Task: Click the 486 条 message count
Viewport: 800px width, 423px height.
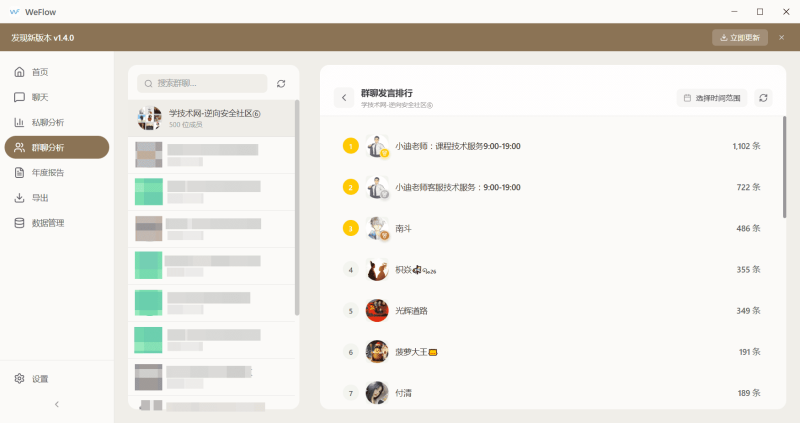Action: tap(748, 229)
